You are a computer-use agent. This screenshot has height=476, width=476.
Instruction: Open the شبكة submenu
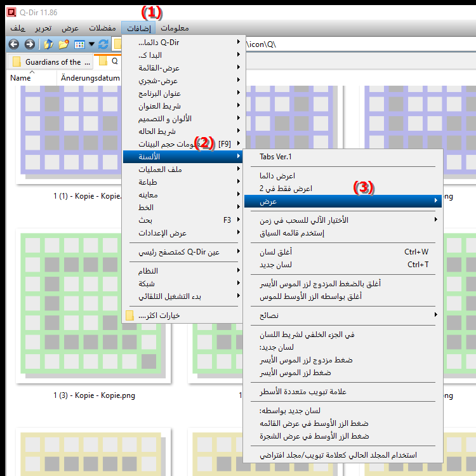(183, 284)
